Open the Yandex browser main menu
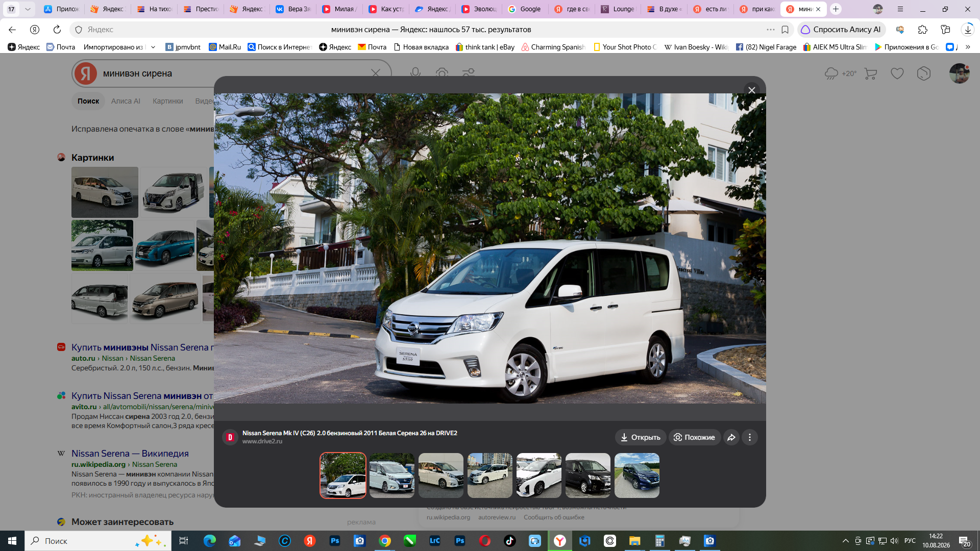The height and width of the screenshot is (551, 980). [900, 9]
